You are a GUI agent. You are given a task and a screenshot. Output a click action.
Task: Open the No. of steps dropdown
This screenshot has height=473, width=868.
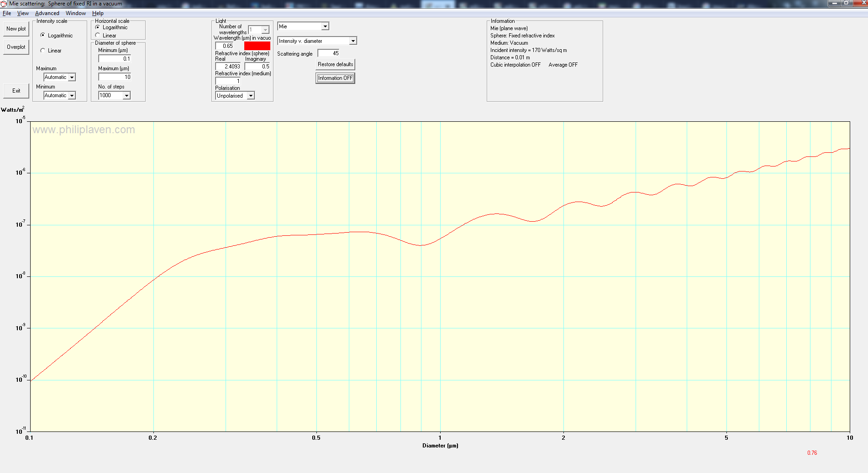click(x=126, y=95)
